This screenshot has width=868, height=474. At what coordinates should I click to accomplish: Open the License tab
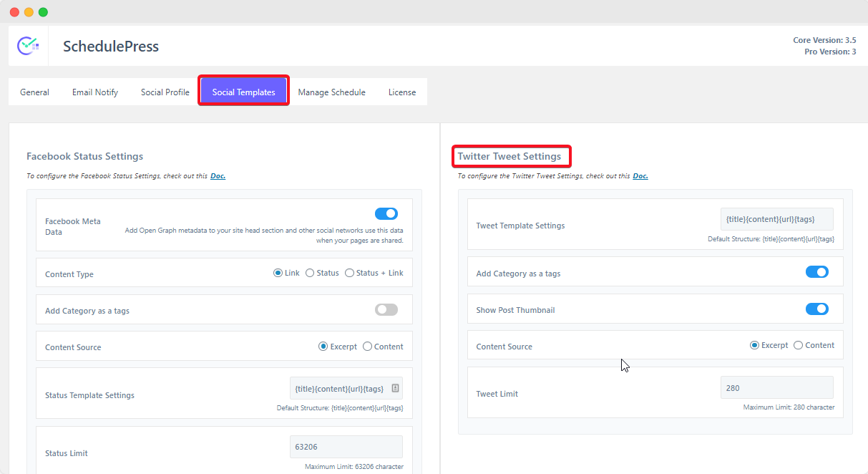tap(402, 92)
